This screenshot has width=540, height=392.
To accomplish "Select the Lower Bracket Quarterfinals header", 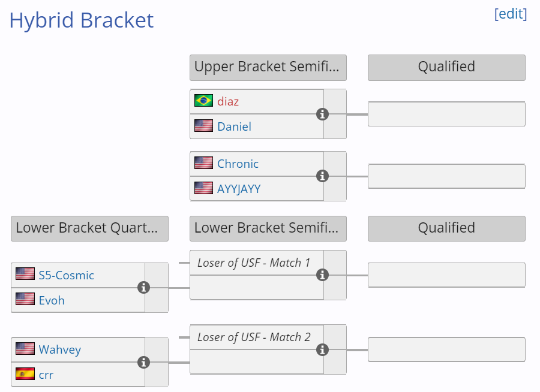I will 89,228.
